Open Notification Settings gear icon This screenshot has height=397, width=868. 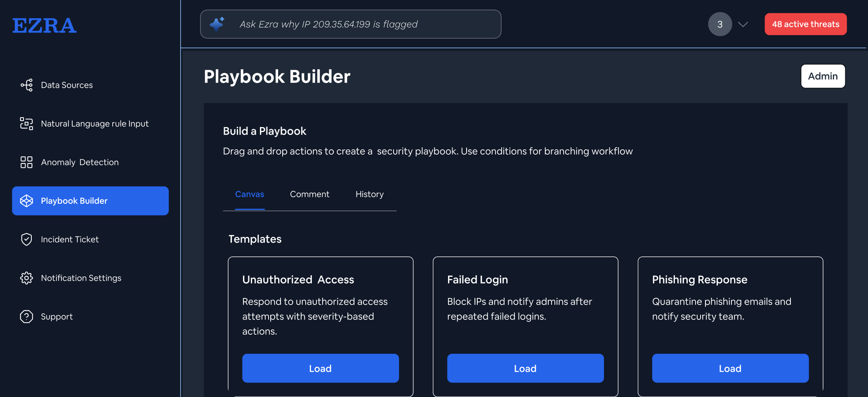click(x=26, y=278)
